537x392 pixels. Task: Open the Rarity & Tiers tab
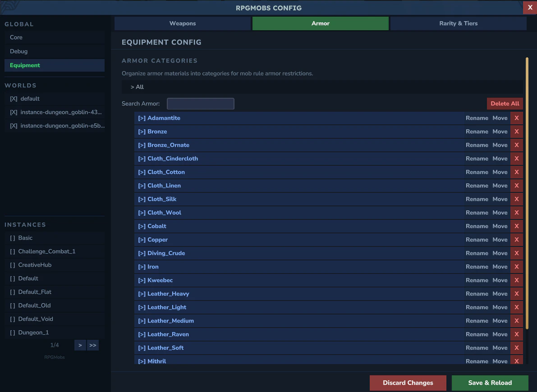point(458,23)
